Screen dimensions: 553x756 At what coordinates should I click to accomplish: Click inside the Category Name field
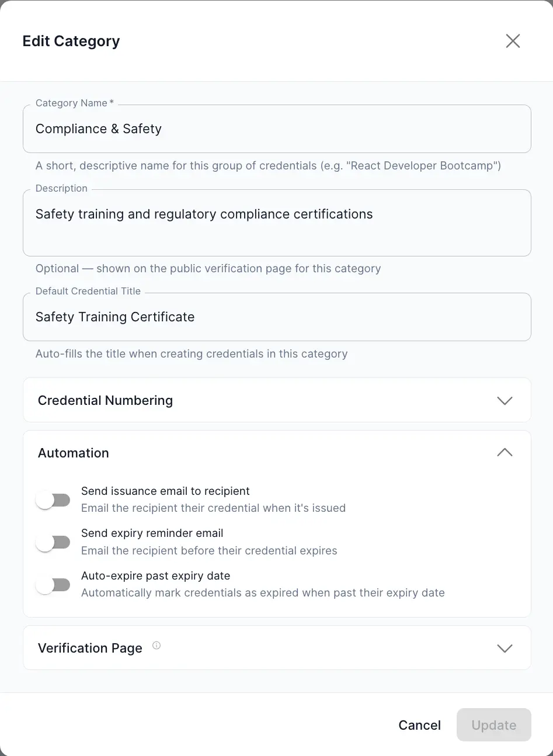pyautogui.click(x=277, y=129)
